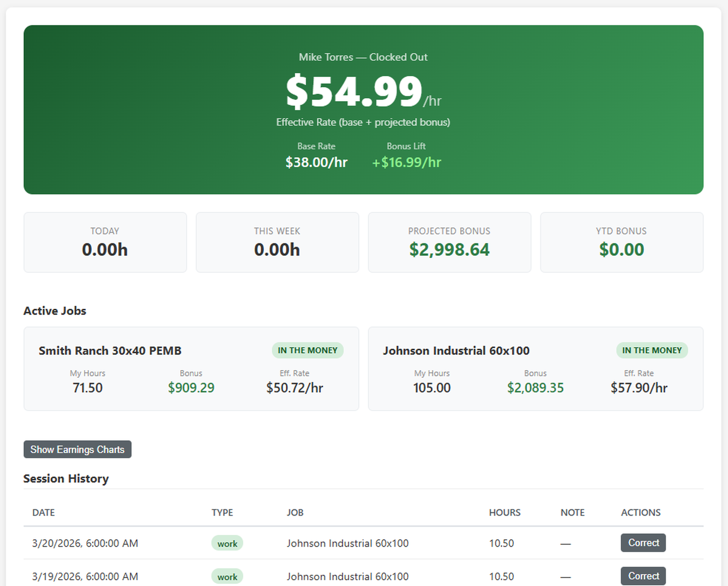The image size is (728, 586).
Task: Click the Effective Rate (base + projected bonus) label
Action: (x=363, y=122)
